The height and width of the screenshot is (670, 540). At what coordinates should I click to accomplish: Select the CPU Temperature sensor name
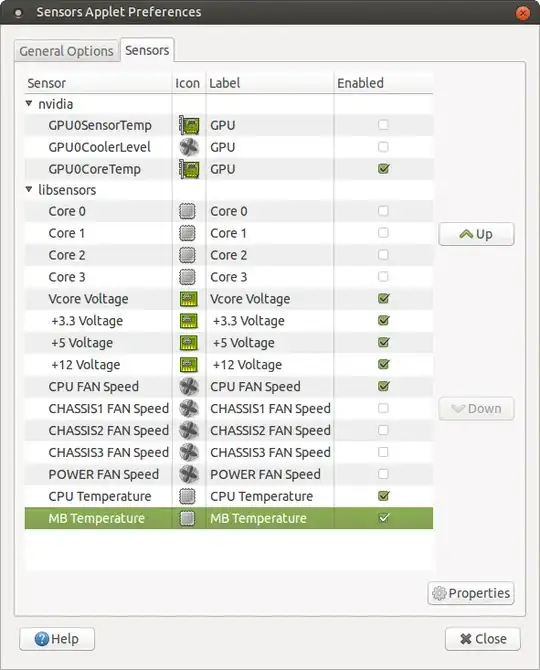[100, 496]
